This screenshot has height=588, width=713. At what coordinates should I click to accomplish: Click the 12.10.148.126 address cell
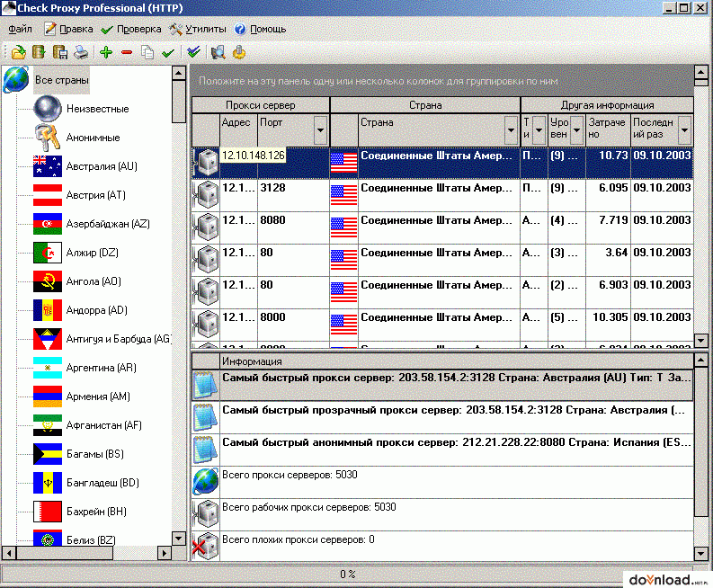coord(254,156)
